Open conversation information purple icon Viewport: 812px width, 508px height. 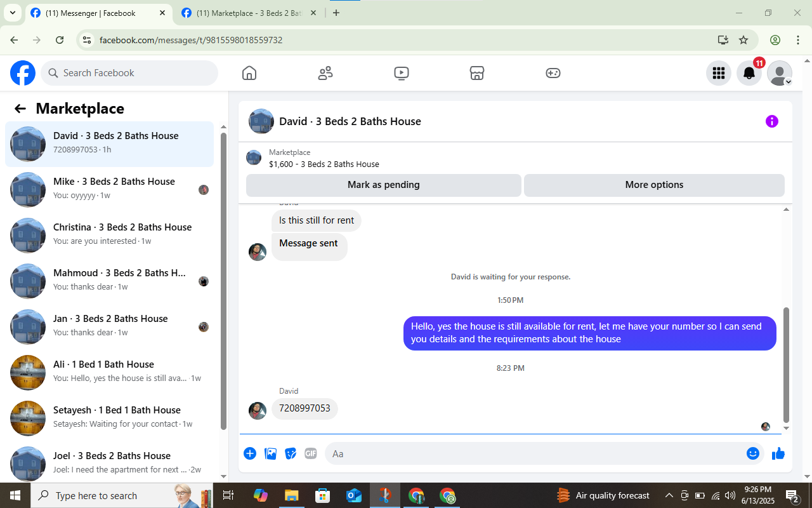pos(772,121)
